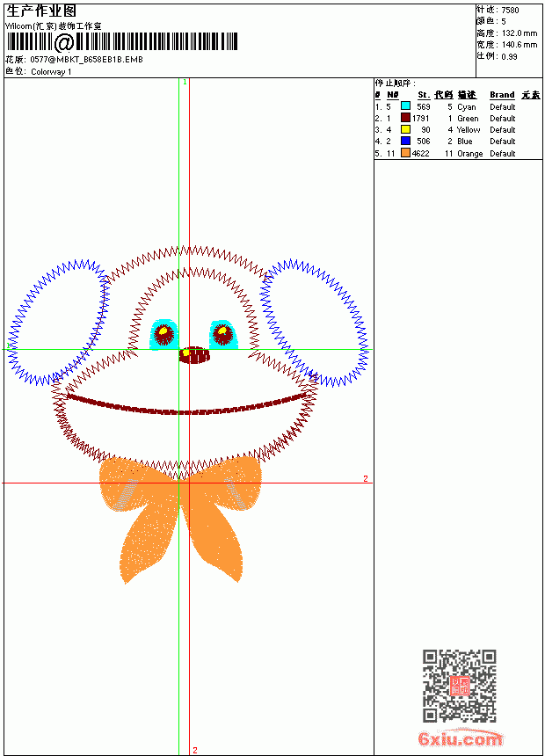The height and width of the screenshot is (756, 545).
Task: Click the Brand column header
Action: point(502,95)
